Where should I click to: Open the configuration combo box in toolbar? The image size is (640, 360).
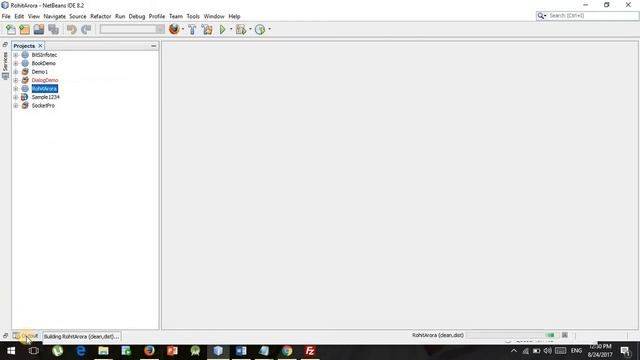132,29
